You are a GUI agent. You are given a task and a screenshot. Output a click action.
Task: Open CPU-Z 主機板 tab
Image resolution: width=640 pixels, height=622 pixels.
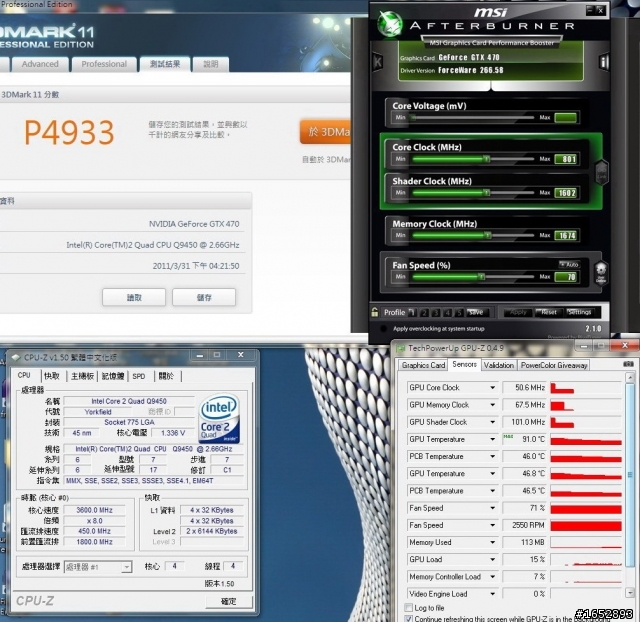click(x=82, y=376)
